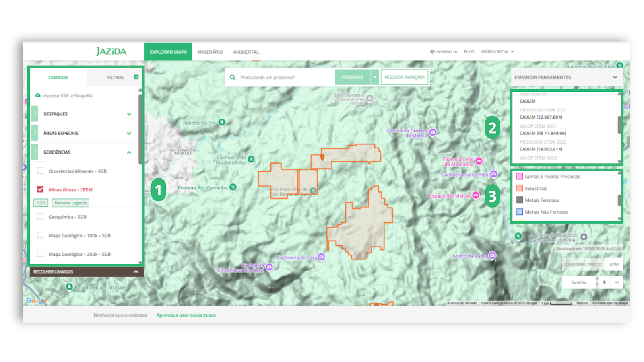
Task: Open the Blog link
Action: coord(469,52)
